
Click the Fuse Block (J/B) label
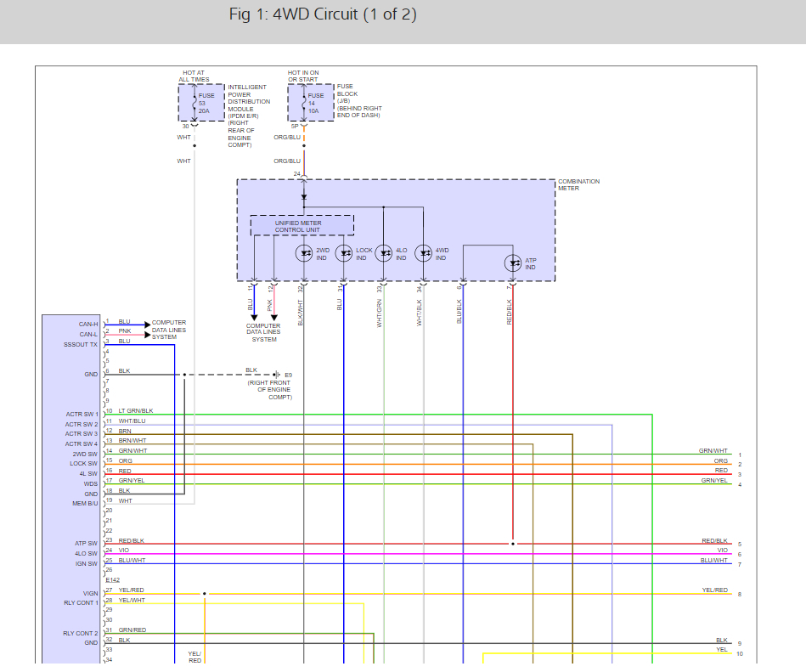(358, 100)
